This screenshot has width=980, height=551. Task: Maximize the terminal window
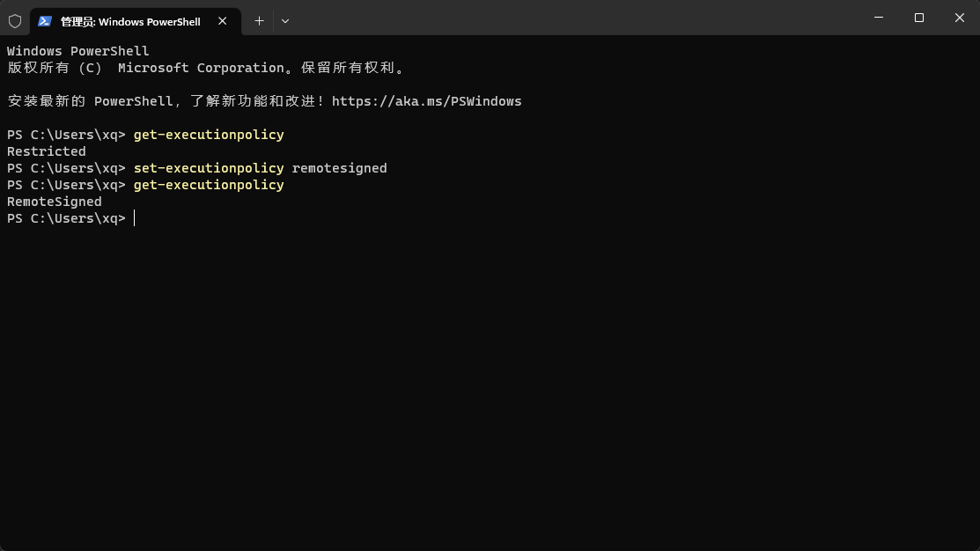pyautogui.click(x=918, y=18)
